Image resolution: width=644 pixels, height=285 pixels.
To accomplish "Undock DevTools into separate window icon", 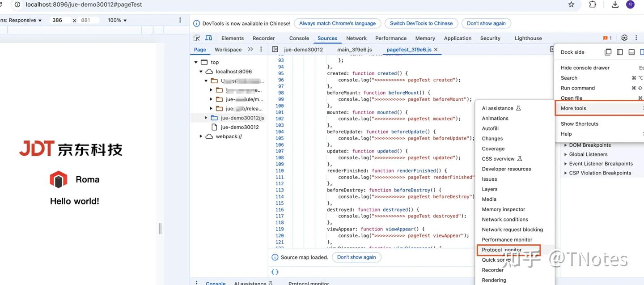I will pyautogui.click(x=608, y=52).
